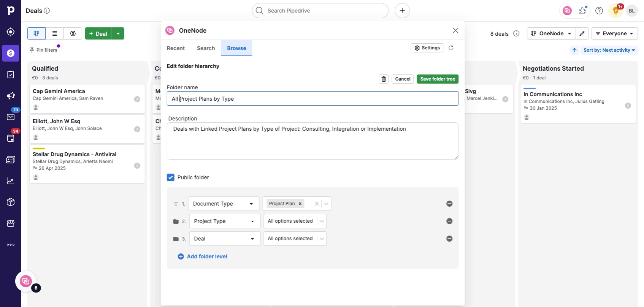Toggle sort direction arrow
The image size is (644, 307).
pos(574,50)
